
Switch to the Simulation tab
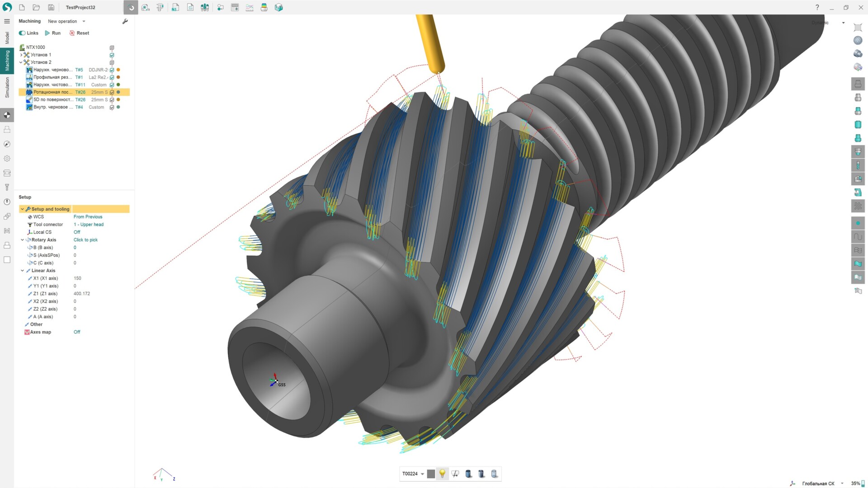[x=7, y=87]
